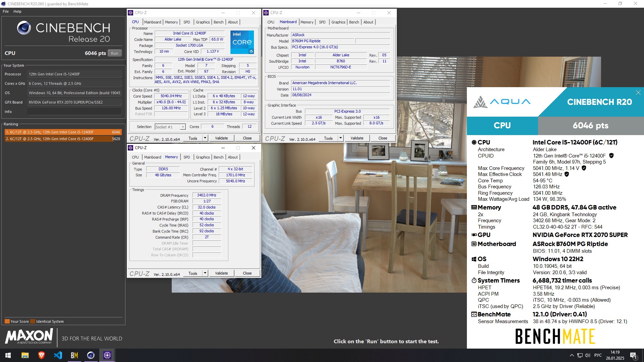Expand Tools dropdown arrow in top-left CPU-Z
This screenshot has width=644, height=362.
(x=205, y=138)
